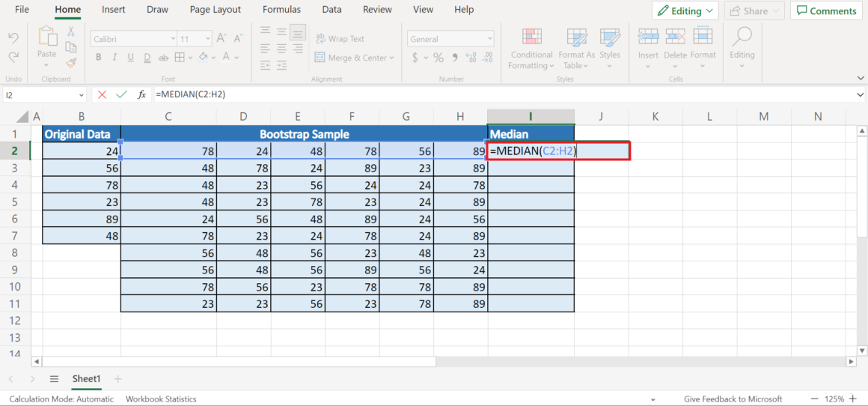The width and height of the screenshot is (868, 406).
Task: Apply Currency dollar format
Action: (415, 58)
